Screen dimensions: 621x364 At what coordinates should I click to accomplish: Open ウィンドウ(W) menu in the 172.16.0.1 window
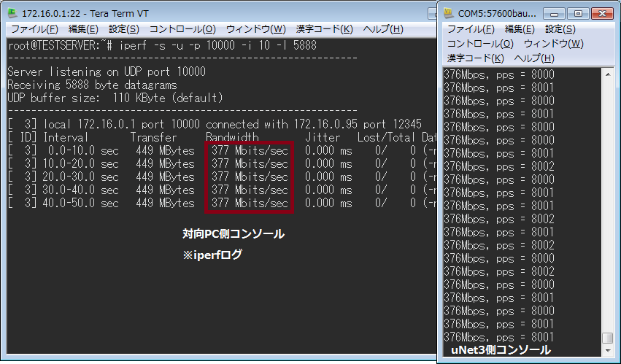(256, 29)
